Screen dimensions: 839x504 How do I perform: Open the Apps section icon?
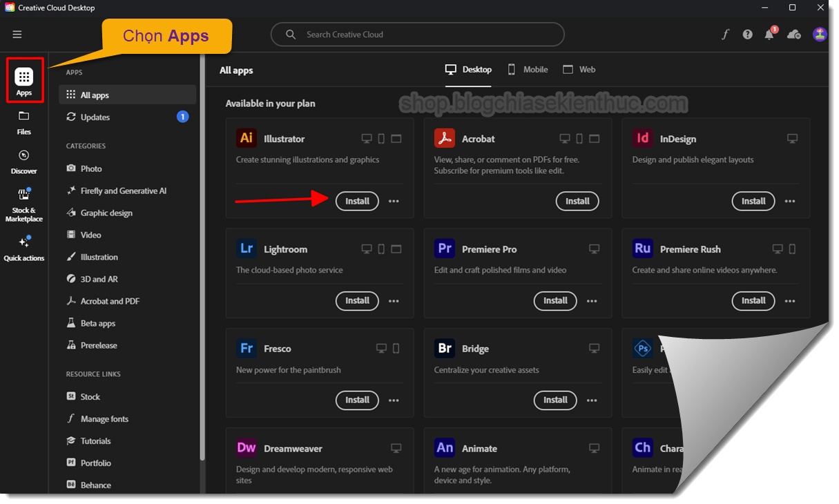(24, 77)
